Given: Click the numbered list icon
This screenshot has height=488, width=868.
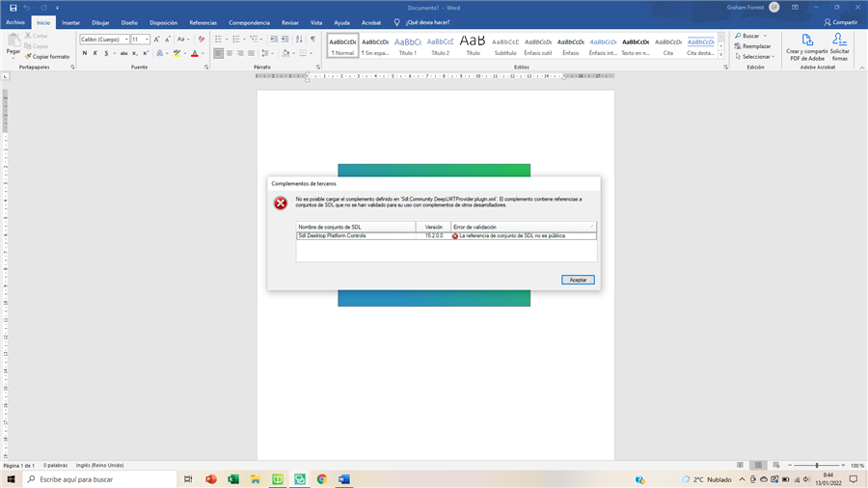Looking at the screenshot, I should coord(236,40).
